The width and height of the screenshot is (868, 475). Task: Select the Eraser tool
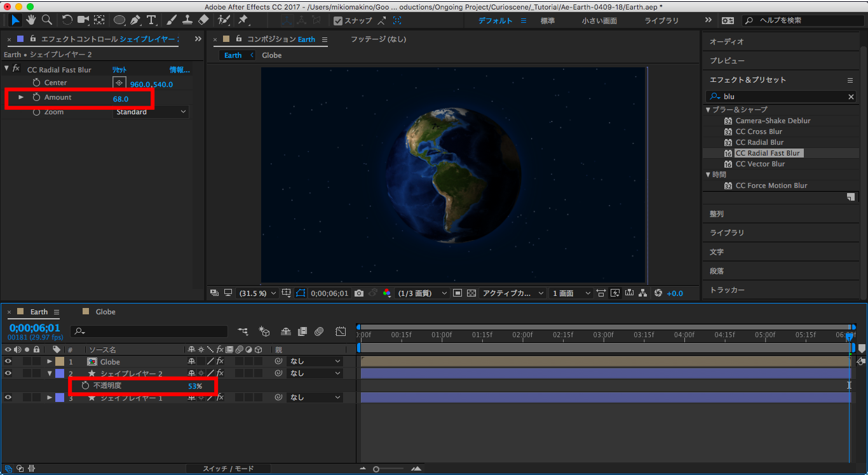[x=203, y=20]
